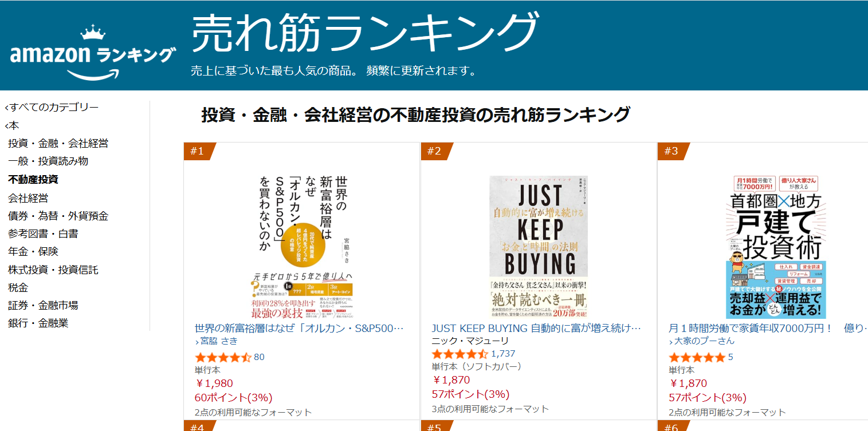
Task: Select 会社経営 category in sidebar
Action: point(28,198)
